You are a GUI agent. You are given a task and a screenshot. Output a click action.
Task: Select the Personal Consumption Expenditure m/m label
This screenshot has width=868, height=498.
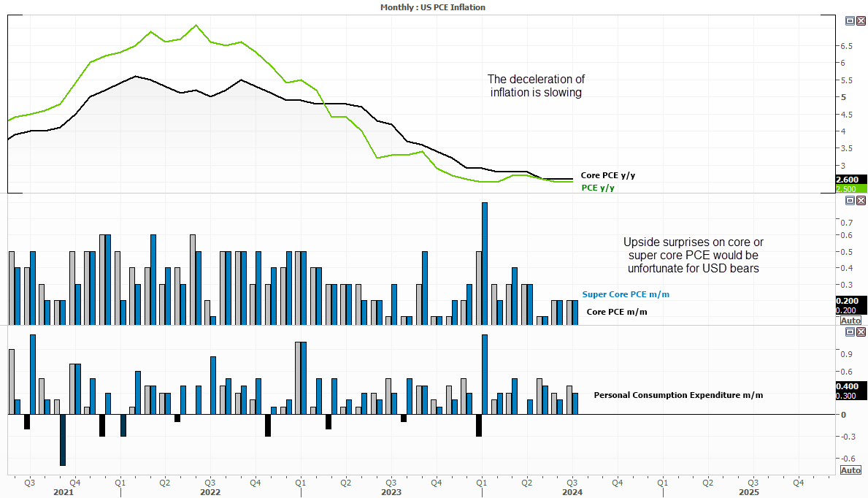pos(678,395)
